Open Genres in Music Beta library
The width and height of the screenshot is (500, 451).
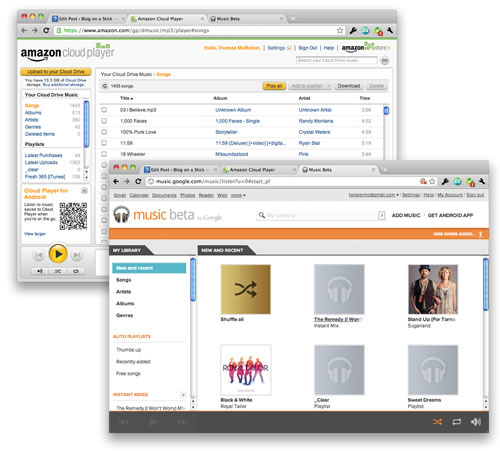tap(124, 315)
